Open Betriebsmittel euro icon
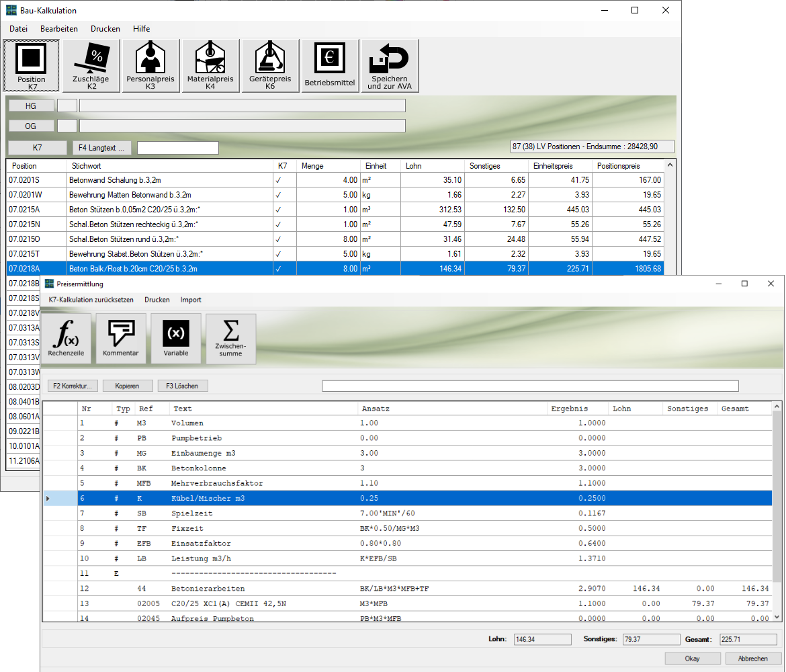786x672 pixels. click(x=330, y=66)
